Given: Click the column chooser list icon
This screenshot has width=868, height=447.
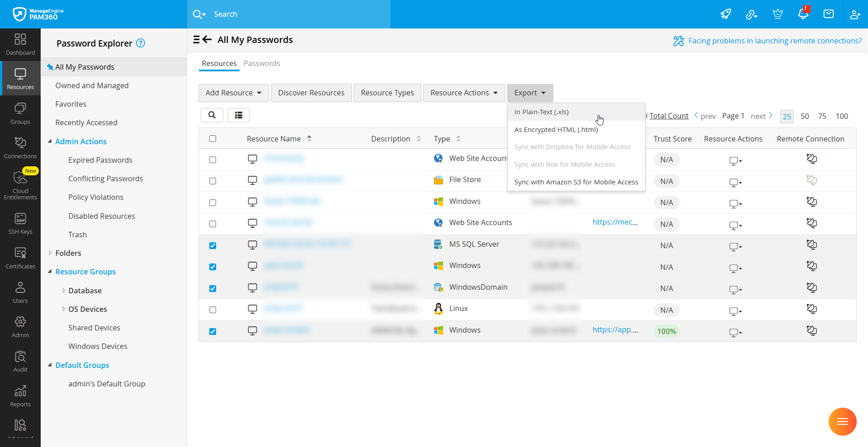Looking at the screenshot, I should tap(238, 115).
